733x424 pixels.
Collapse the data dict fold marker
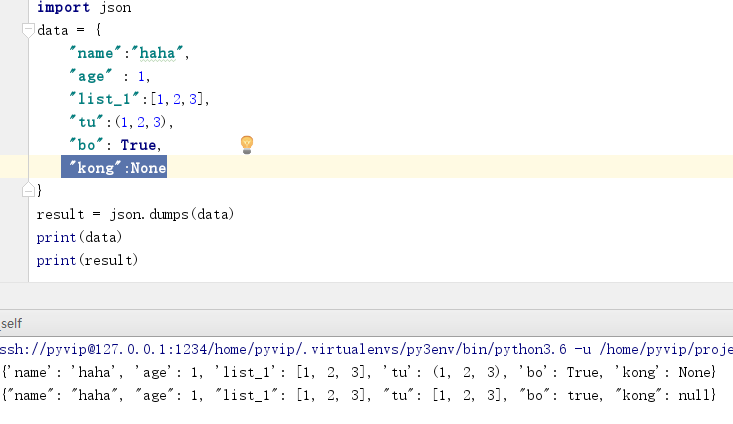pos(28,30)
